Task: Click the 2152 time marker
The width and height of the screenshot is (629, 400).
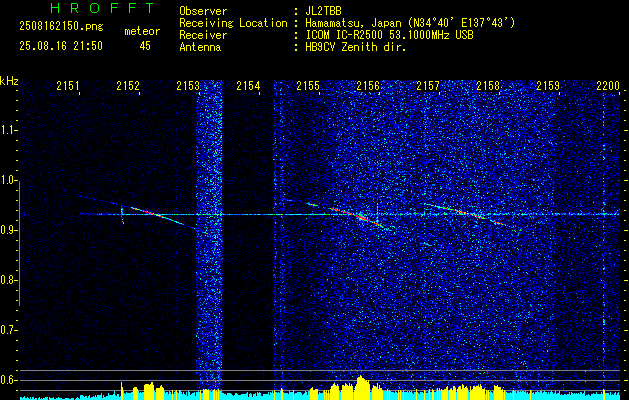Action: 128,86
